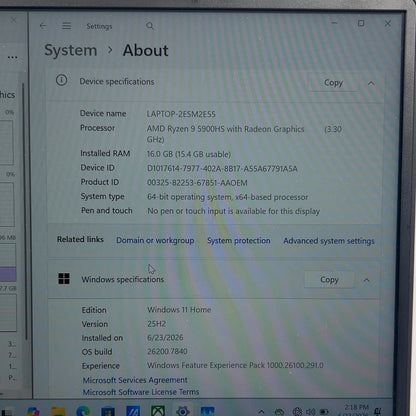Click Device ID value starting D1017614
The image size is (416, 416).
[x=222, y=169]
